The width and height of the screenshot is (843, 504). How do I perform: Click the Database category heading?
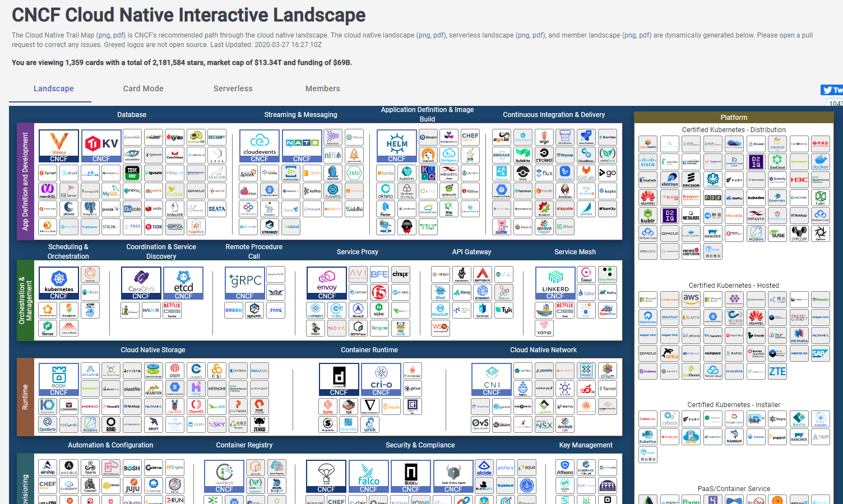(x=132, y=115)
